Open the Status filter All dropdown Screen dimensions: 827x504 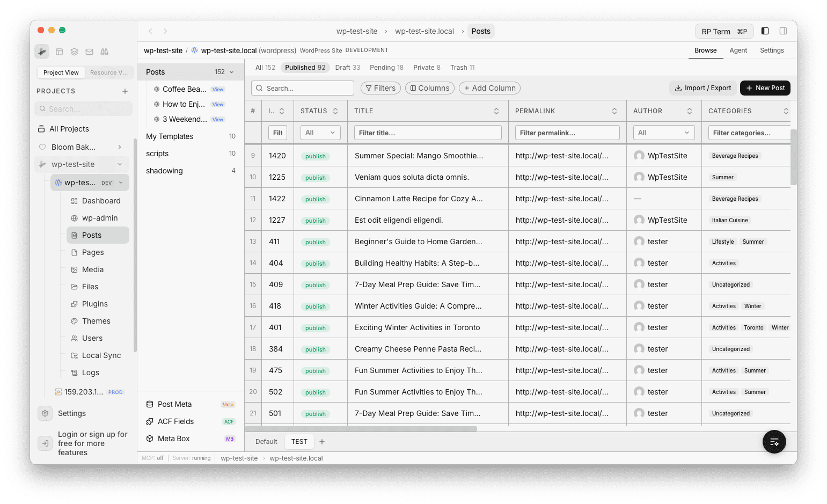[x=320, y=132]
